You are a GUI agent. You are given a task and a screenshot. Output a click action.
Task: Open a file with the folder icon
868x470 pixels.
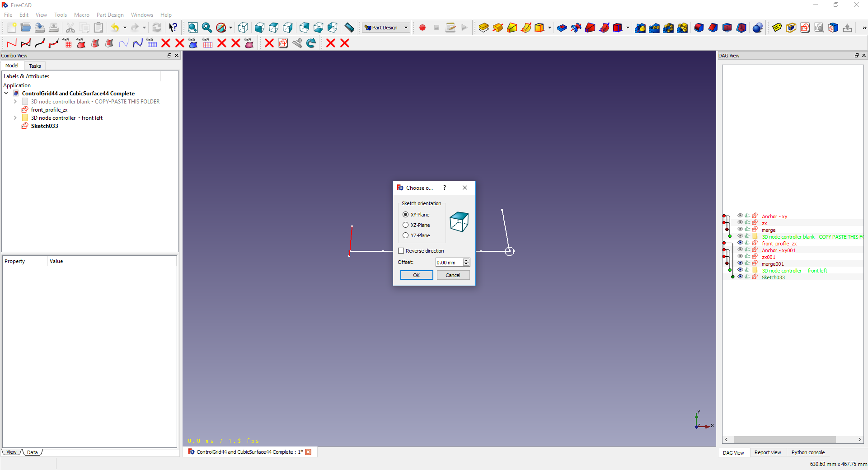(x=26, y=28)
